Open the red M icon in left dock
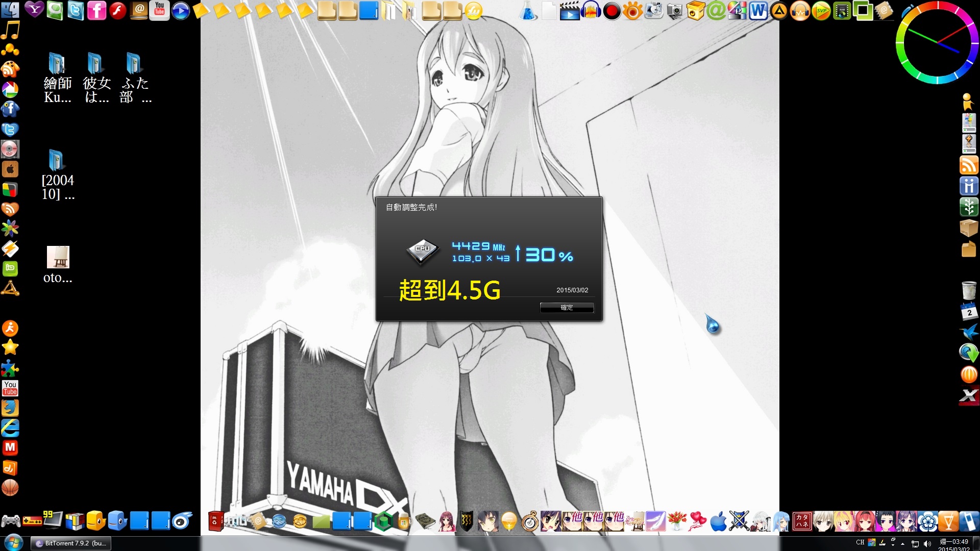The height and width of the screenshot is (551, 980). pos(10,447)
